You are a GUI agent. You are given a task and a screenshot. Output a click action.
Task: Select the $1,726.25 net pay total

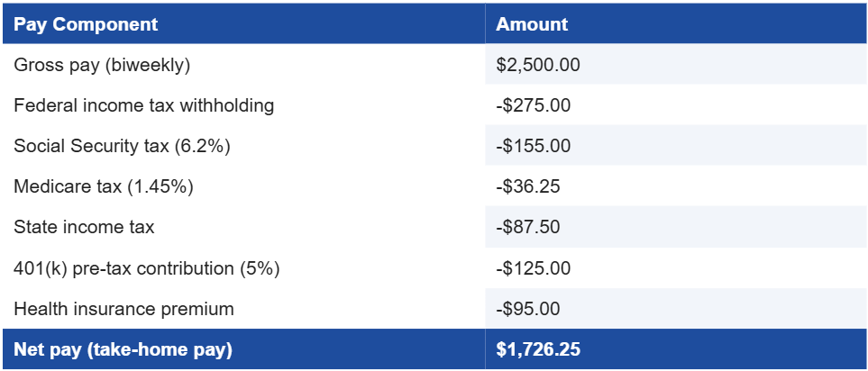click(538, 349)
